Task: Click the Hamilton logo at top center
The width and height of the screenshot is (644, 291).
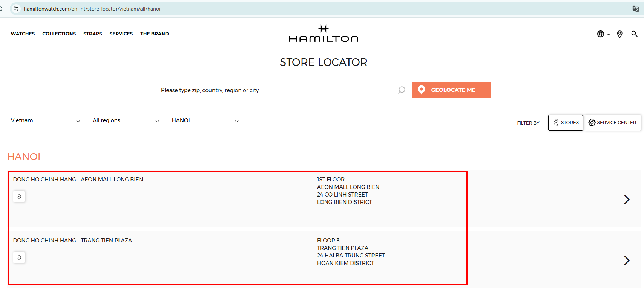Action: [x=323, y=34]
